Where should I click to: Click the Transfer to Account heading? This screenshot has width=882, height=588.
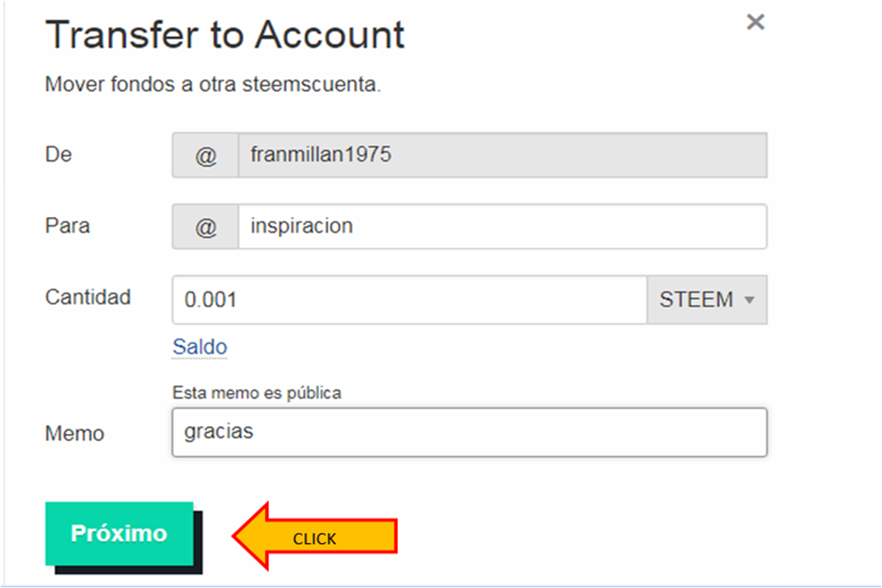[225, 35]
